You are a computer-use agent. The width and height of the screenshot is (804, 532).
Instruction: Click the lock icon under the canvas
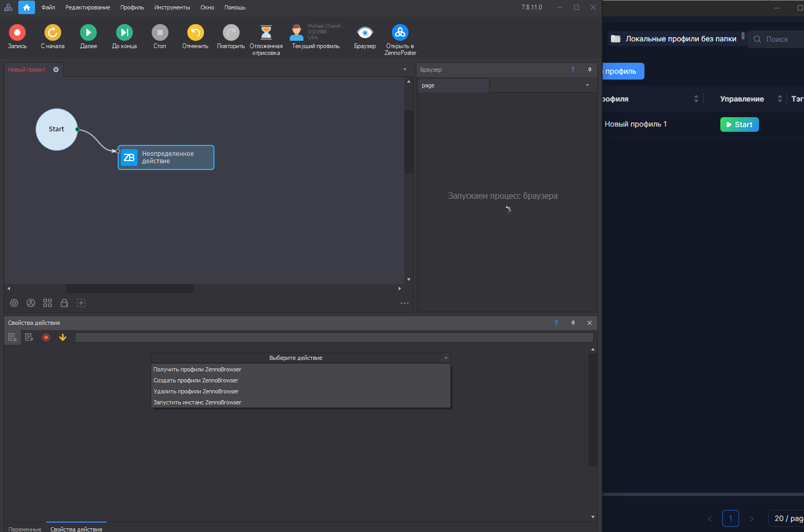pos(64,303)
